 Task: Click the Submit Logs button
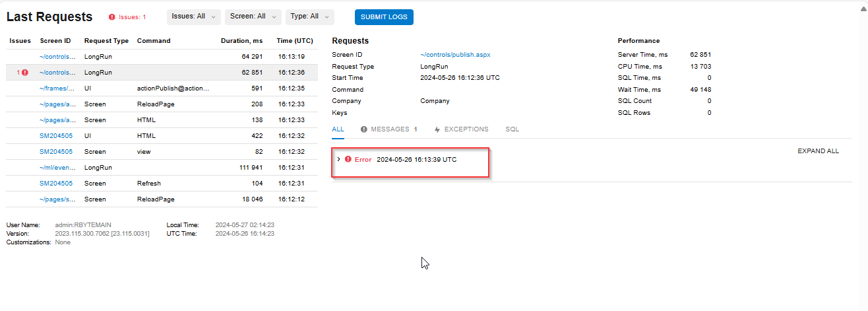pyautogui.click(x=384, y=17)
